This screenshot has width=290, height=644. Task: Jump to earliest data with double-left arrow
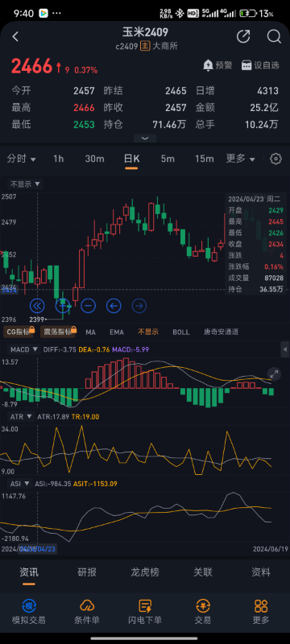pos(37,306)
